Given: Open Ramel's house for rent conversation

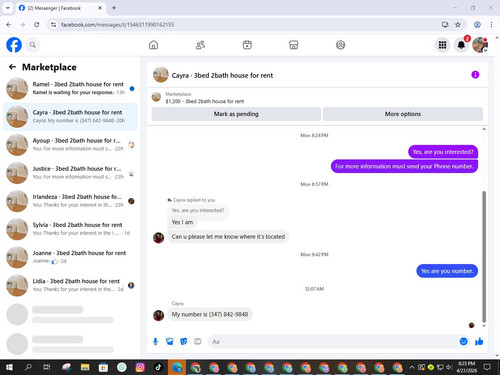Looking at the screenshot, I should coord(70,88).
